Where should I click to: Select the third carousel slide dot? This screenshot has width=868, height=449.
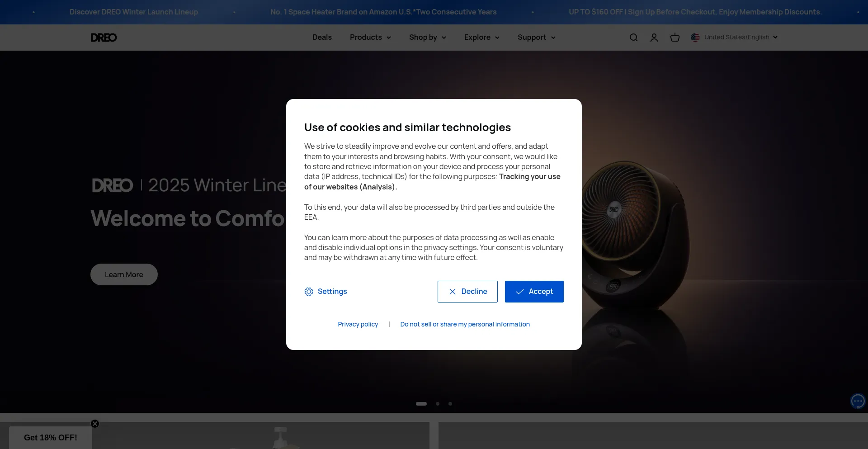coord(450,404)
